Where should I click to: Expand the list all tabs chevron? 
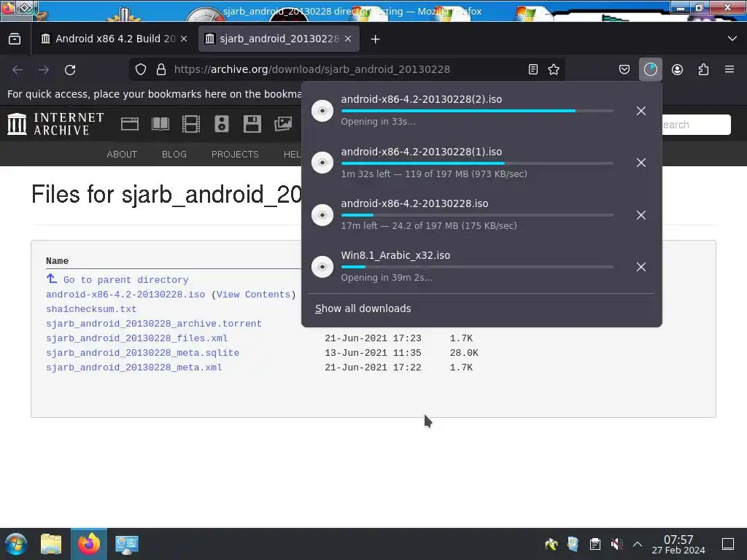(732, 39)
